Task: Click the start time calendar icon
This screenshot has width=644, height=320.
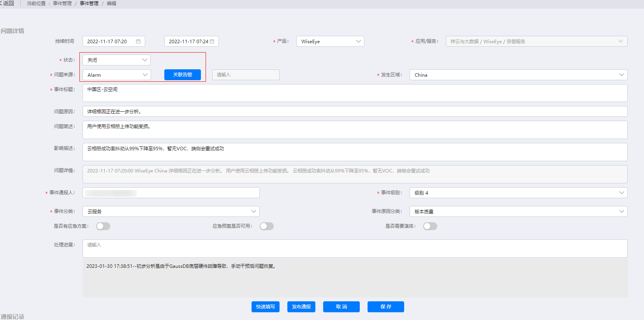Action: [x=138, y=41]
